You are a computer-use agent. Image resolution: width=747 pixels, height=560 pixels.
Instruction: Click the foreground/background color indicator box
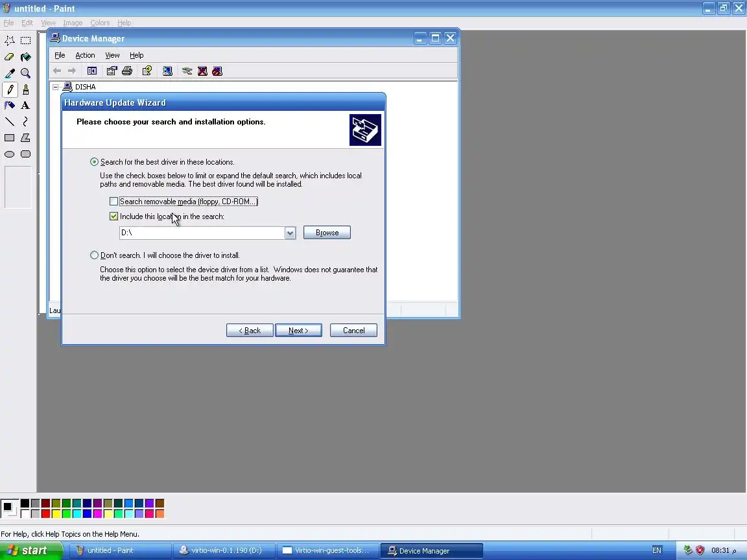coord(10,509)
